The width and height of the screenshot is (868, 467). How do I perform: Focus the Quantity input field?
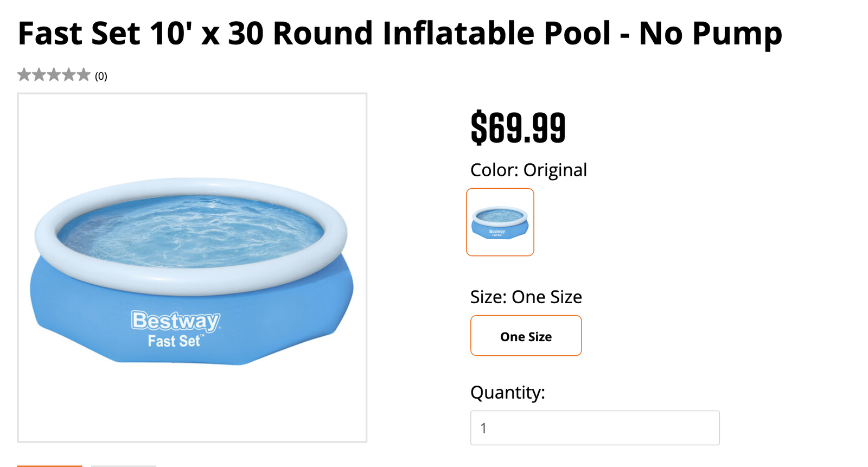(595, 428)
